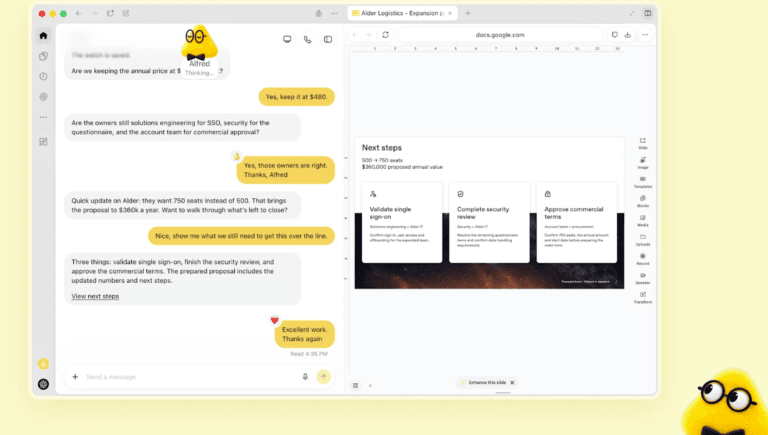The height and width of the screenshot is (435, 768).
Task: Click the "Approve commercial terms" card
Action: pos(576,222)
